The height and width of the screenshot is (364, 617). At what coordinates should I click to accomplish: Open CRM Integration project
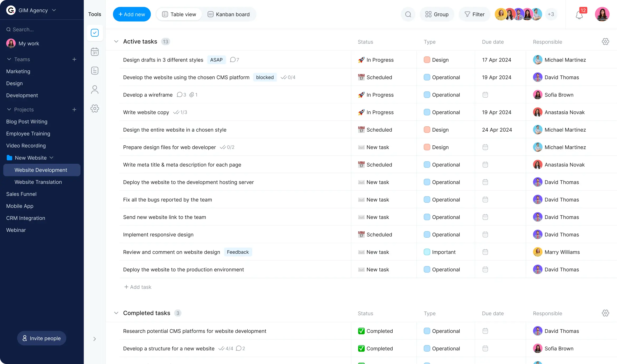click(26, 218)
